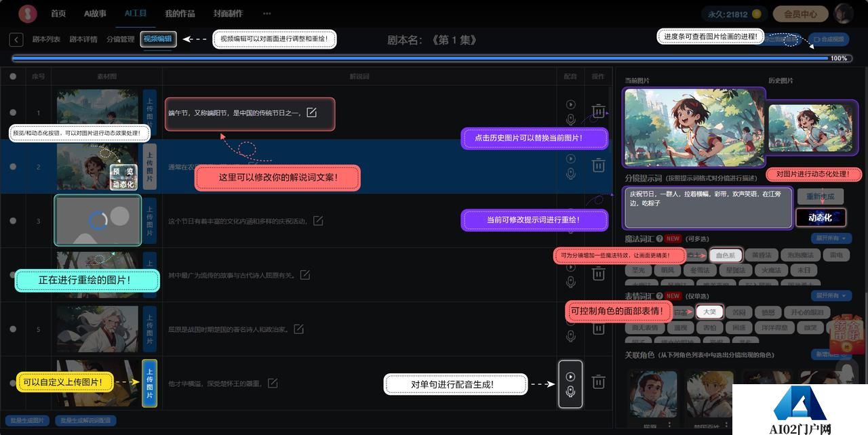The image size is (868, 435).
Task: Select row 3 with its checkbox dot
Action: coord(13,221)
